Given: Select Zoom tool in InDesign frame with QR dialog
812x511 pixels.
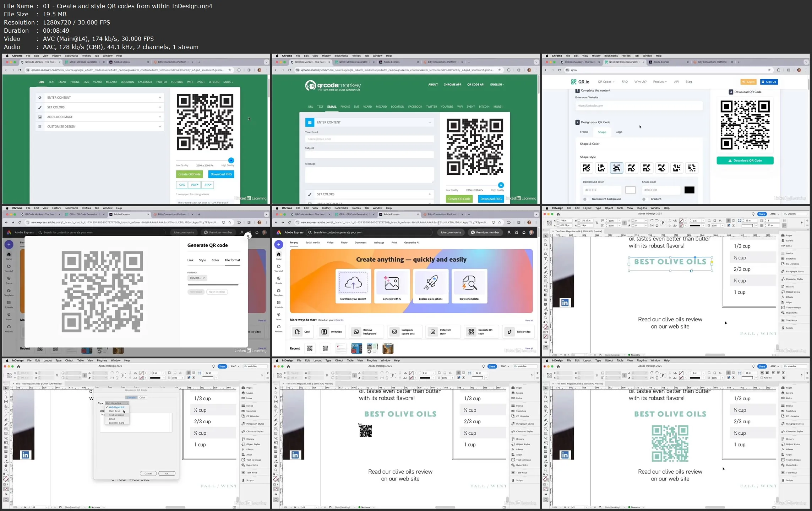Looking at the screenshot, I should coord(6,470).
